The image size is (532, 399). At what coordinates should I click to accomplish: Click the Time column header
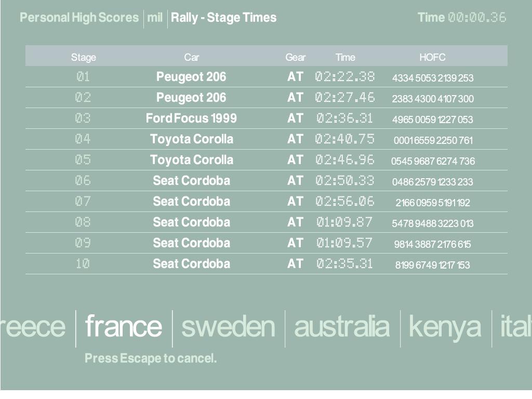(345, 58)
